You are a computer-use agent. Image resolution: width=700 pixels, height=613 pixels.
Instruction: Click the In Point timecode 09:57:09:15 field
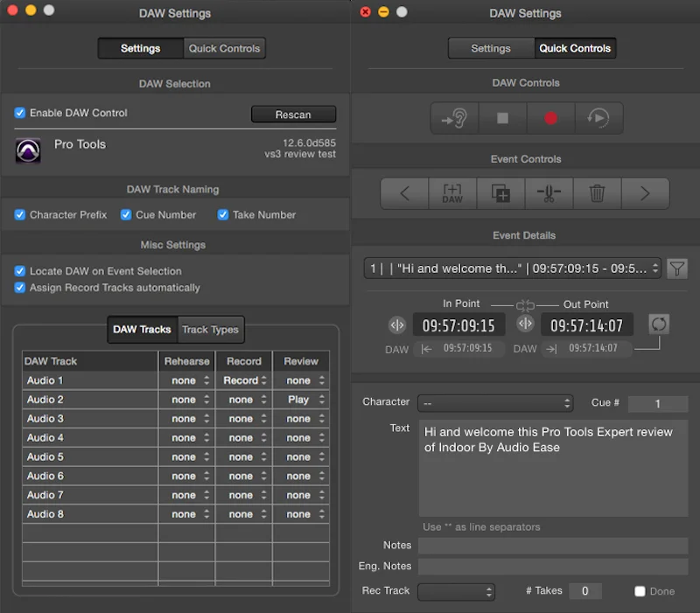458,325
